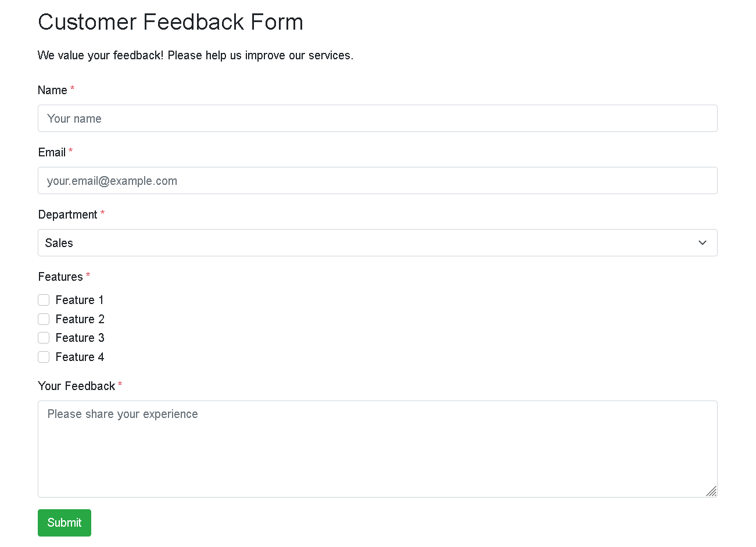Click the Name field label
The height and width of the screenshot is (547, 756).
coord(52,90)
